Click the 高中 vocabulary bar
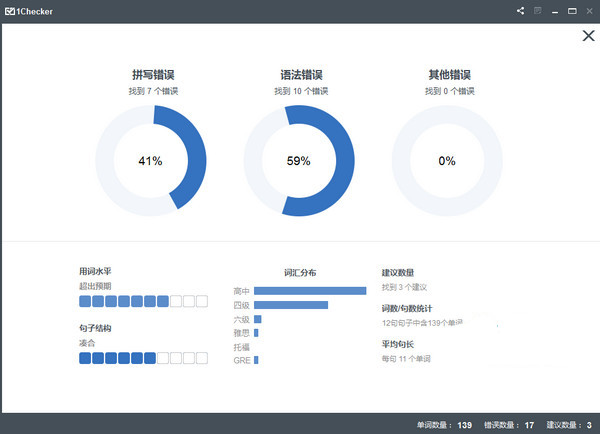Screen dimensions: 600x434 310,291
